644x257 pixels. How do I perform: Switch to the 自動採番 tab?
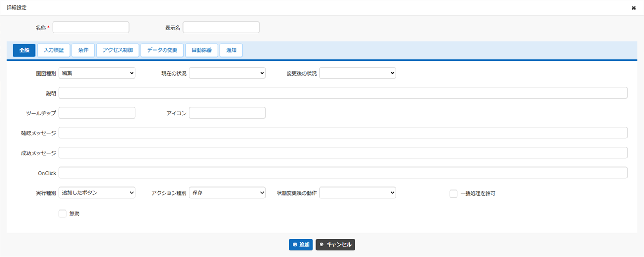[x=202, y=50]
